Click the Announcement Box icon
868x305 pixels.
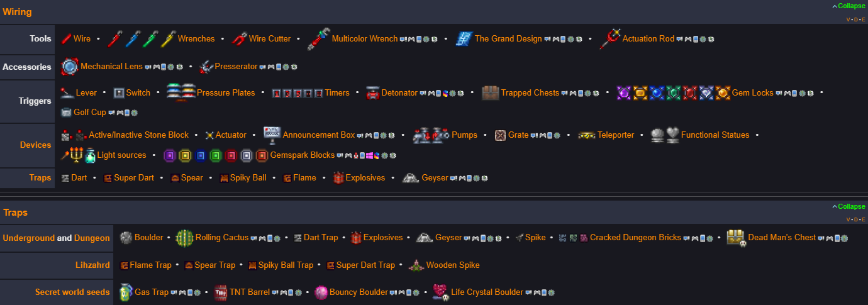272,135
